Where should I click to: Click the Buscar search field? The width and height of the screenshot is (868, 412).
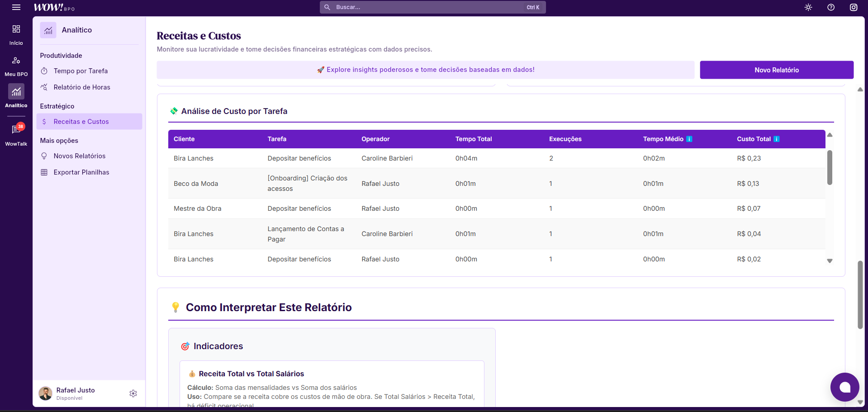tap(430, 7)
